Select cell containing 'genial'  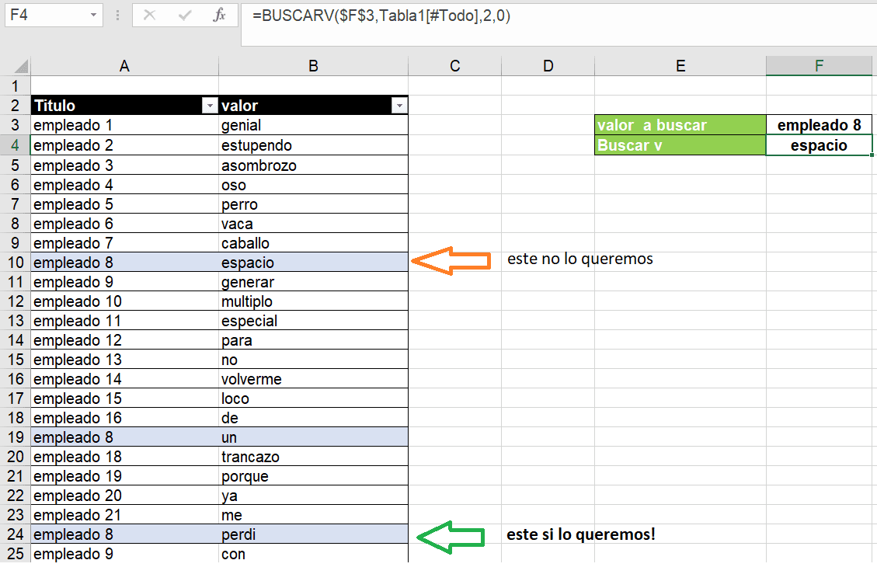click(313, 125)
